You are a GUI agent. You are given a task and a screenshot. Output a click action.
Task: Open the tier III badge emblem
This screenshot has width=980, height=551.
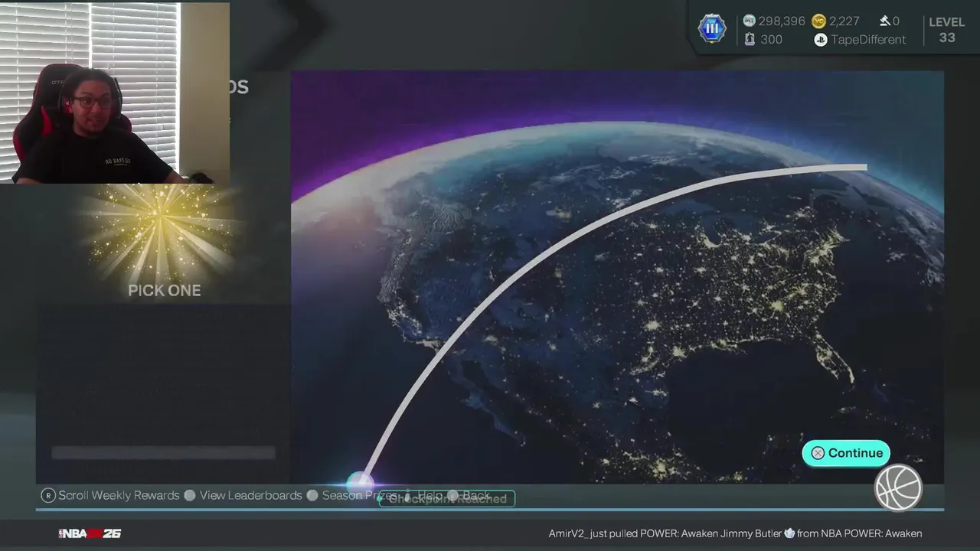712,29
